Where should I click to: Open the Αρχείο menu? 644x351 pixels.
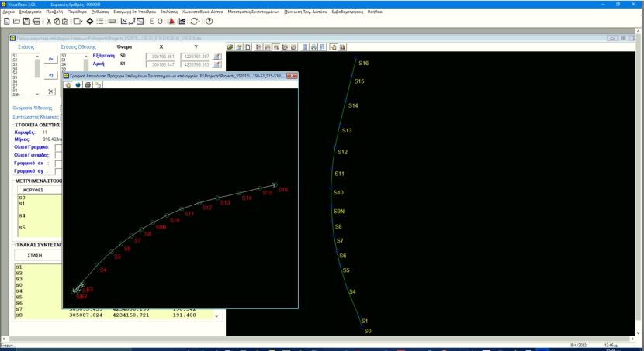[9, 12]
